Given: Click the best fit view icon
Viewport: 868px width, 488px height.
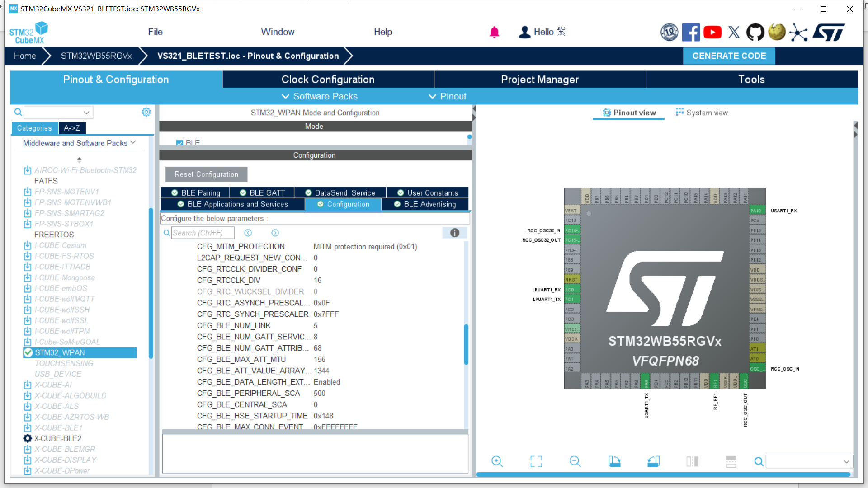Looking at the screenshot, I should (536, 461).
